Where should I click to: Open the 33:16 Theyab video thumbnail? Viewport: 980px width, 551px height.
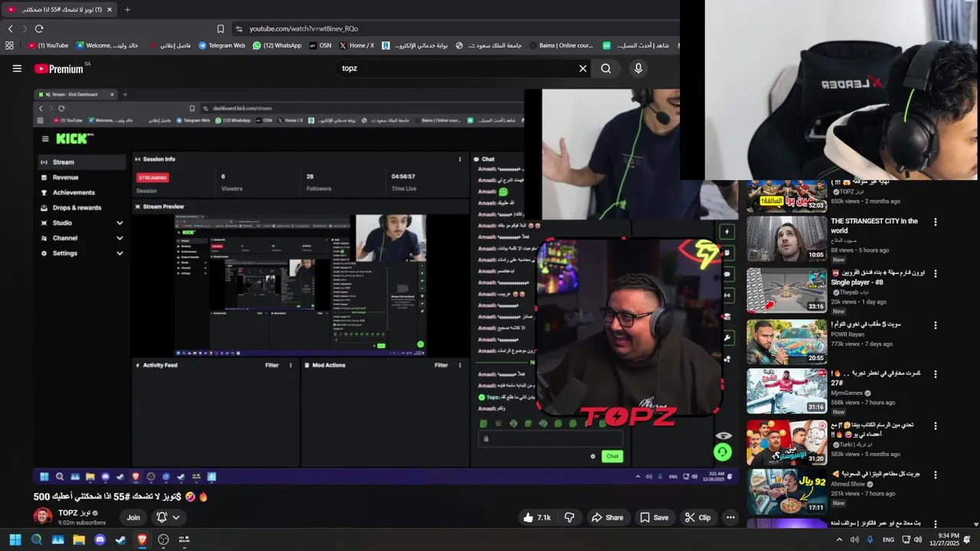tap(787, 290)
